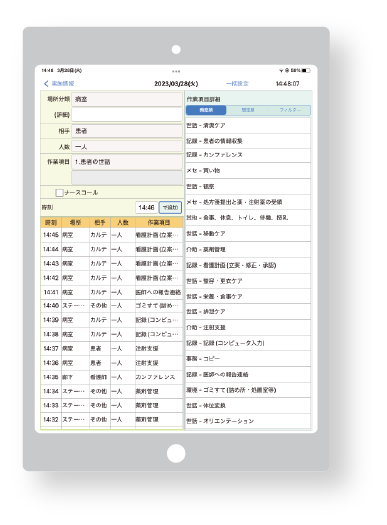Choose 介助 - 注射支援 from the list

[x=248, y=327]
